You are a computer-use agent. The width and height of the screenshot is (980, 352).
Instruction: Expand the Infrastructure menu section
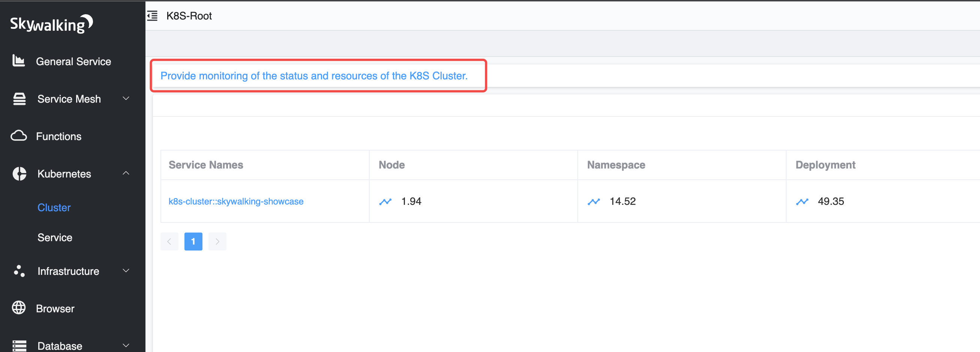[x=126, y=271]
